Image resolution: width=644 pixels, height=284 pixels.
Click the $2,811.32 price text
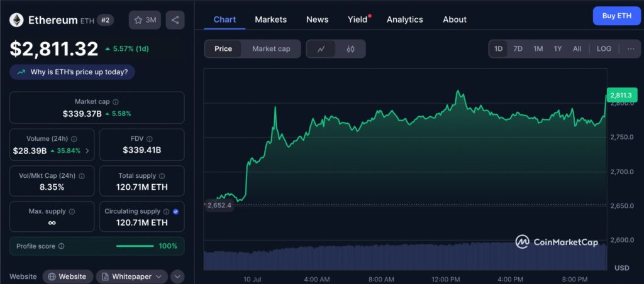(x=54, y=49)
